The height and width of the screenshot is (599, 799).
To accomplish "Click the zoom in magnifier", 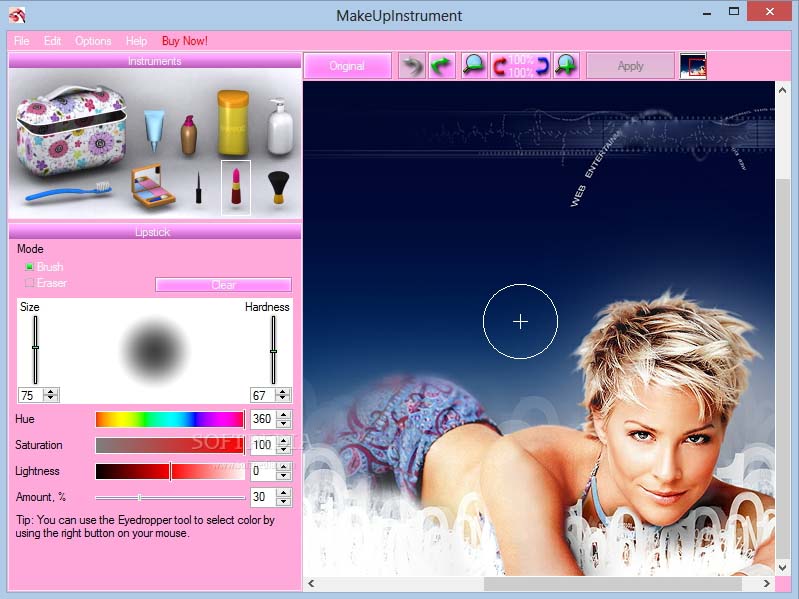I will point(566,66).
